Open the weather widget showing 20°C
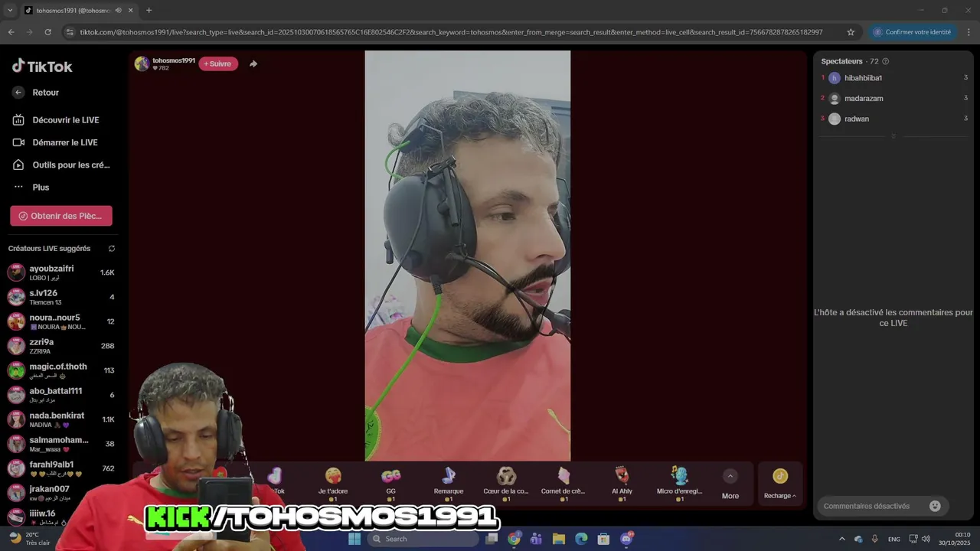Image resolution: width=980 pixels, height=551 pixels. [x=29, y=539]
